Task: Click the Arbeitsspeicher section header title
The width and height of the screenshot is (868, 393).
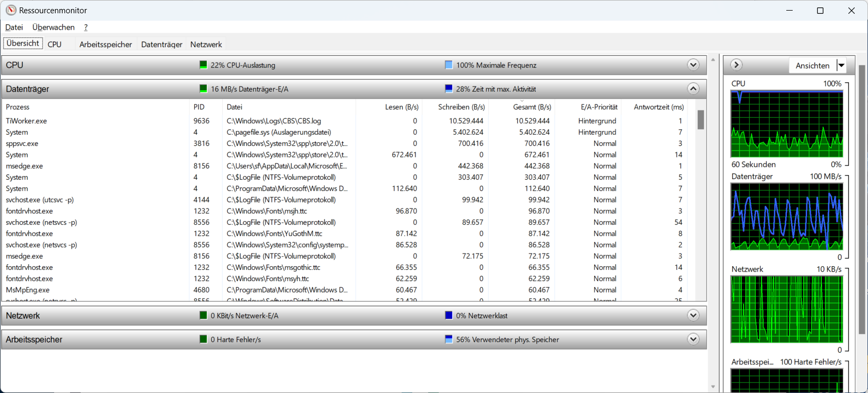Action: pyautogui.click(x=34, y=339)
